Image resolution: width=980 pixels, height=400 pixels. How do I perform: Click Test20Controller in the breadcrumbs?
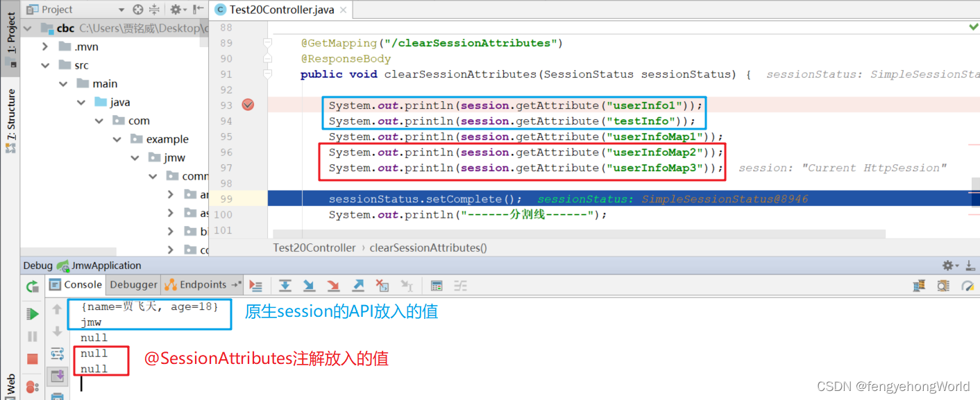pyautogui.click(x=314, y=247)
